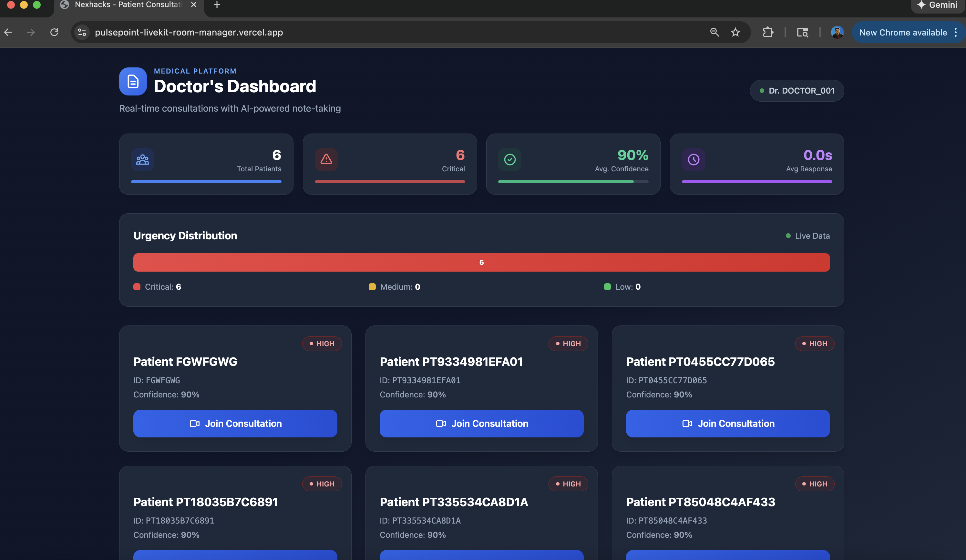Click the Avg Response clock icon

[693, 159]
